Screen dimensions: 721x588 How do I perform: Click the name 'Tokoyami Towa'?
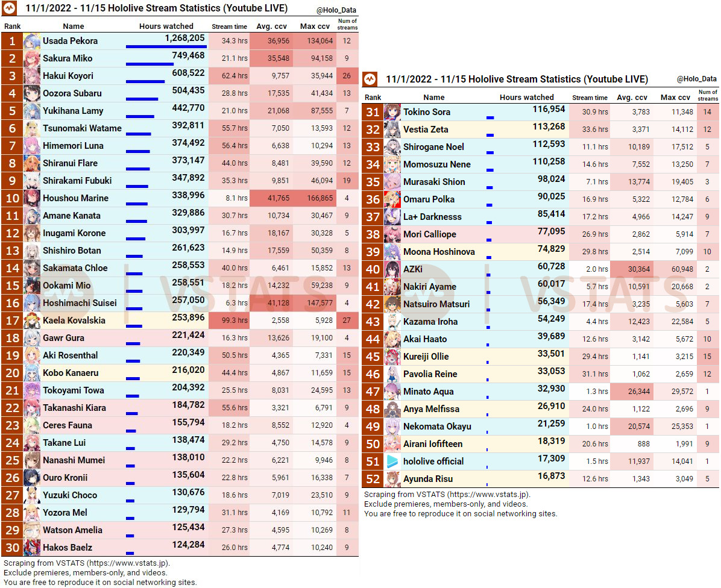[73, 390]
